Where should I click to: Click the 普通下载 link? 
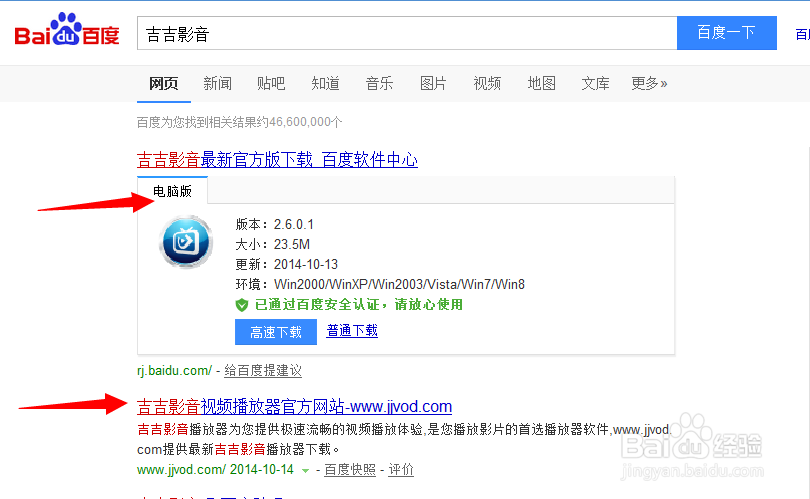click(x=352, y=331)
